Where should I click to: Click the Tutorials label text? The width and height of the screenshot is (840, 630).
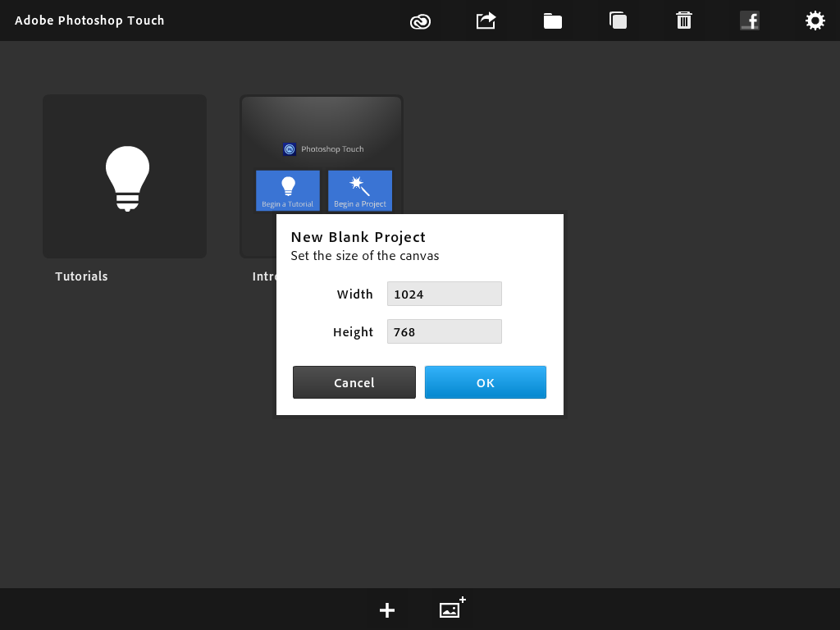click(x=81, y=276)
